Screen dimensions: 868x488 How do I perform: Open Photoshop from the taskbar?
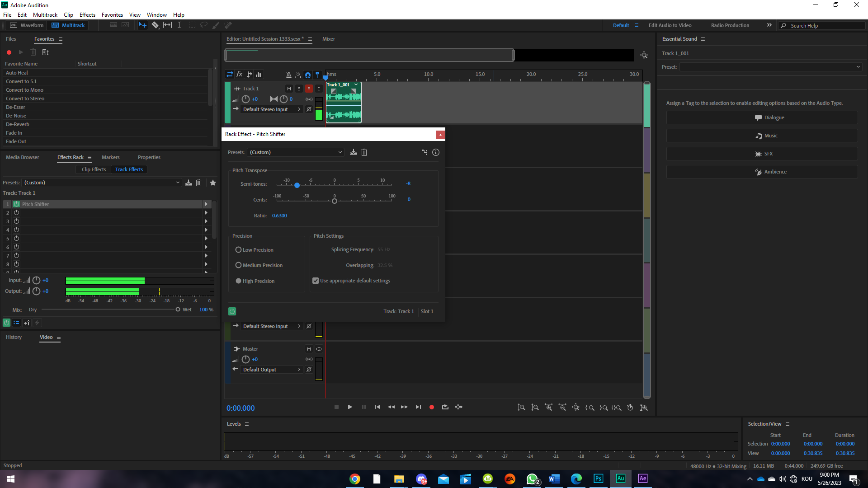[x=598, y=479]
